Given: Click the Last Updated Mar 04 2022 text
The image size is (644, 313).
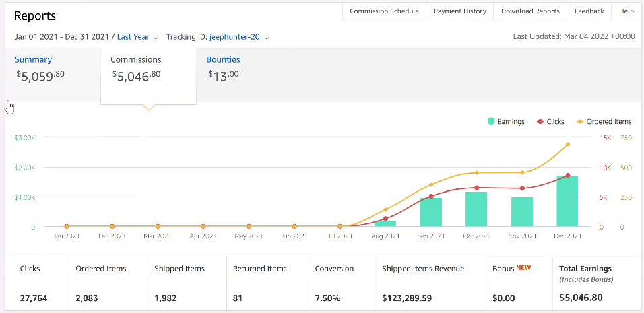Looking at the screenshot, I should 574,36.
